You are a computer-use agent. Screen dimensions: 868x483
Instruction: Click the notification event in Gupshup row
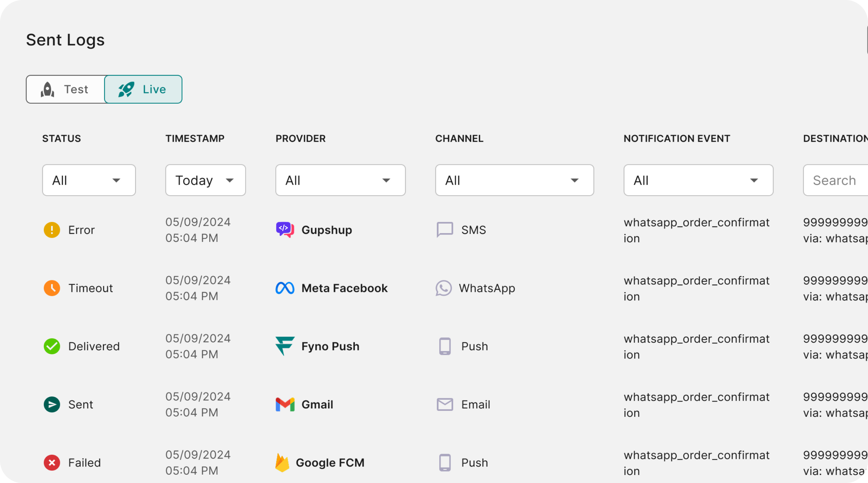point(696,230)
